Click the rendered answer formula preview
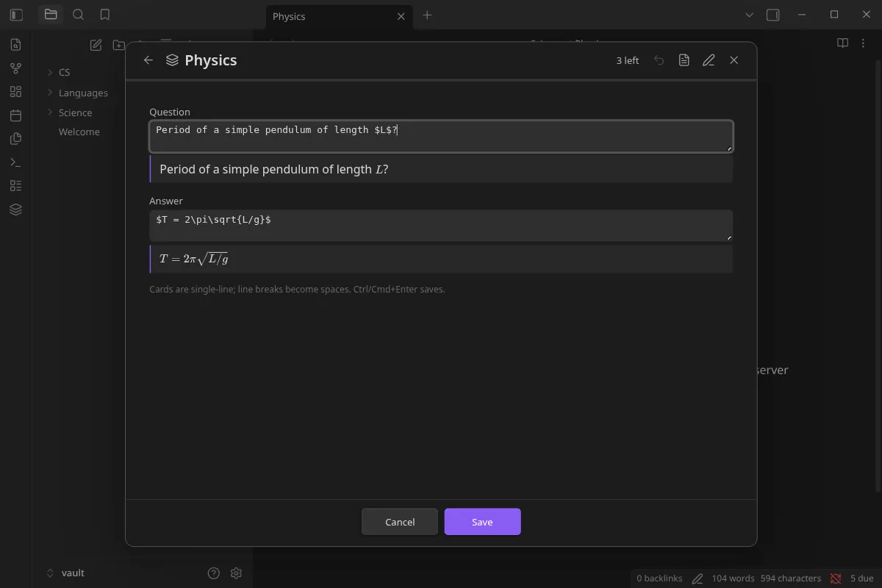Screen dimensions: 882x588 point(441,259)
